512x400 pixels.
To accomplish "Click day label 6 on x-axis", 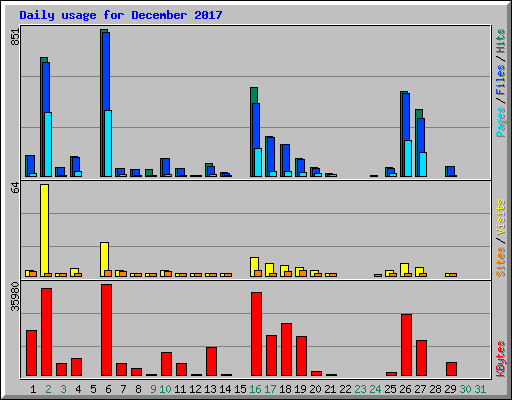I will 108,389.
